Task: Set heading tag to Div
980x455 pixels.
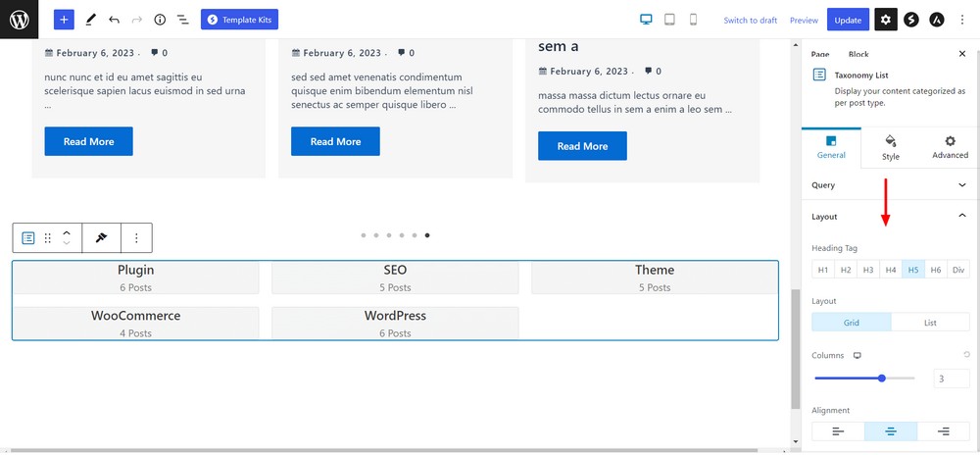Action: point(958,270)
